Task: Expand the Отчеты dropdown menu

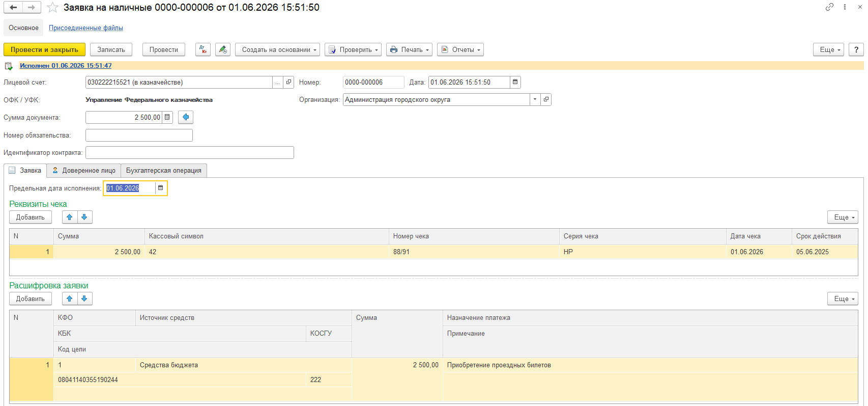Action: click(460, 49)
